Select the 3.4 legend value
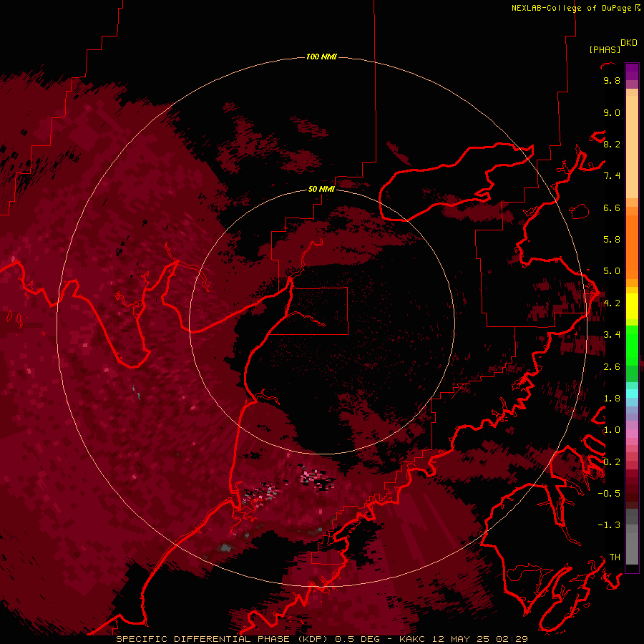The width and height of the screenshot is (644, 644). pyautogui.click(x=612, y=335)
